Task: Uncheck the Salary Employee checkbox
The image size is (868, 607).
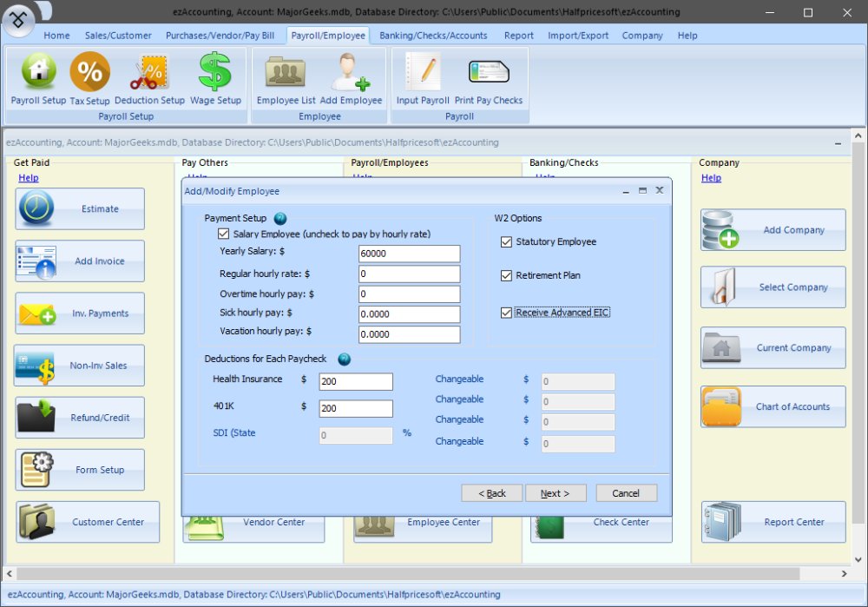Action: coord(224,234)
